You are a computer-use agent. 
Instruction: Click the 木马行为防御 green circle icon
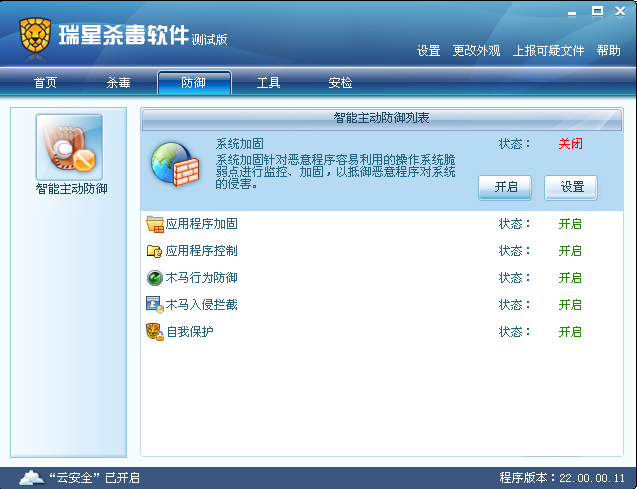155,278
